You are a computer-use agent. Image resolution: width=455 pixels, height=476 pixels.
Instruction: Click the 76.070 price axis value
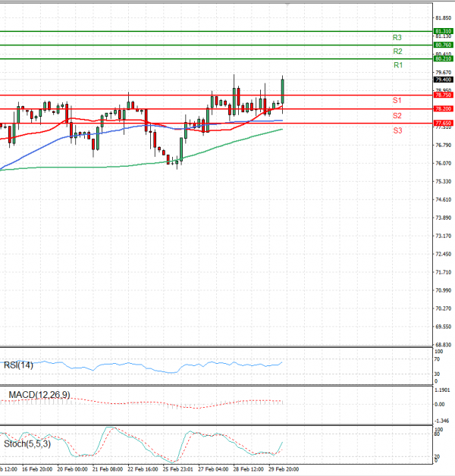[x=443, y=163]
